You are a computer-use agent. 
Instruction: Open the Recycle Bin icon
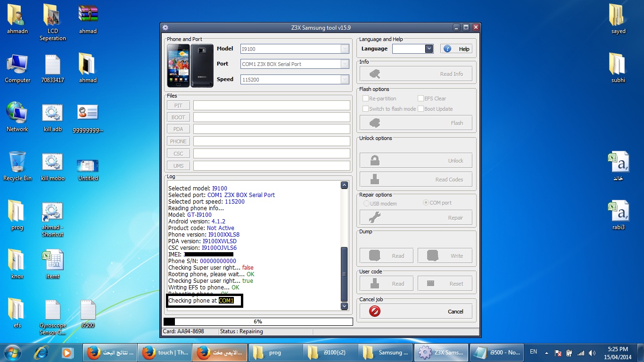click(x=17, y=166)
